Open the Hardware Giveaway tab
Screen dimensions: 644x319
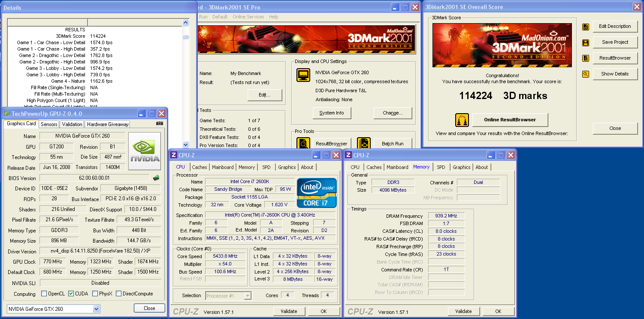click(x=108, y=124)
